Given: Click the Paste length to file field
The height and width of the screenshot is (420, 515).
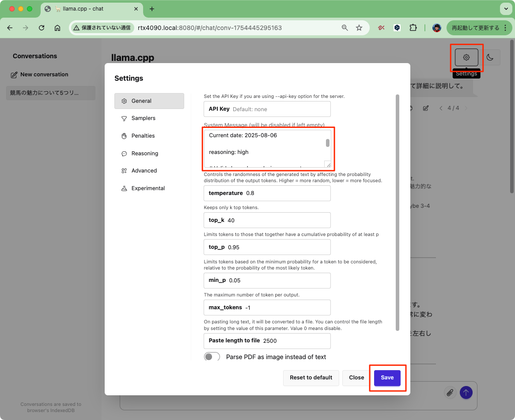Looking at the screenshot, I should [267, 341].
